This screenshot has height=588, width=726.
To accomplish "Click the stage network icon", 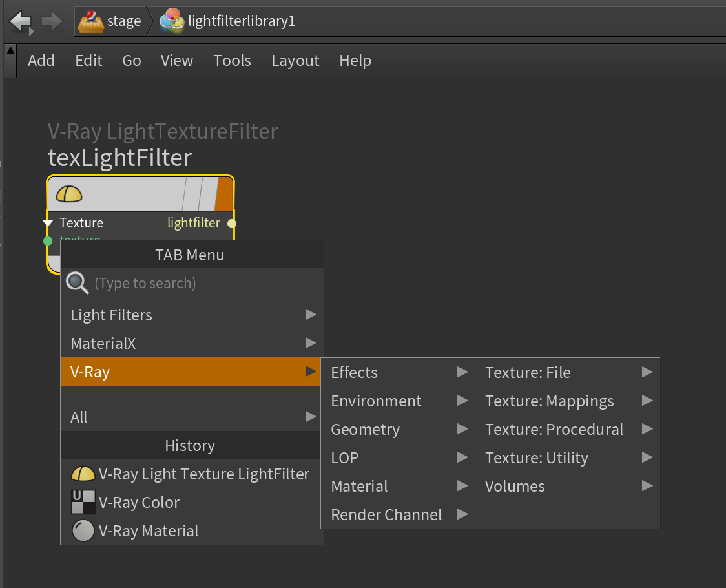I will click(90, 21).
